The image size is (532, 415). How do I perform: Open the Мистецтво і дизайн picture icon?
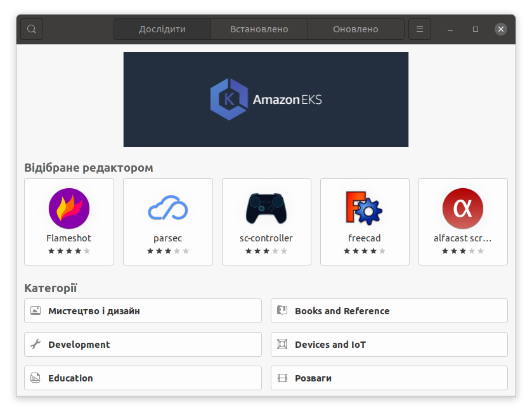click(x=36, y=310)
